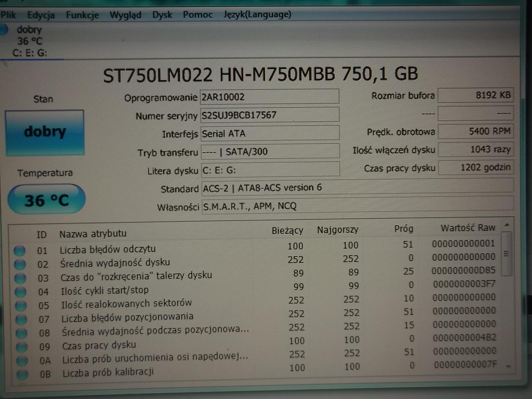Click the Czas pracy dysku value 1202 godzin

(x=476, y=167)
